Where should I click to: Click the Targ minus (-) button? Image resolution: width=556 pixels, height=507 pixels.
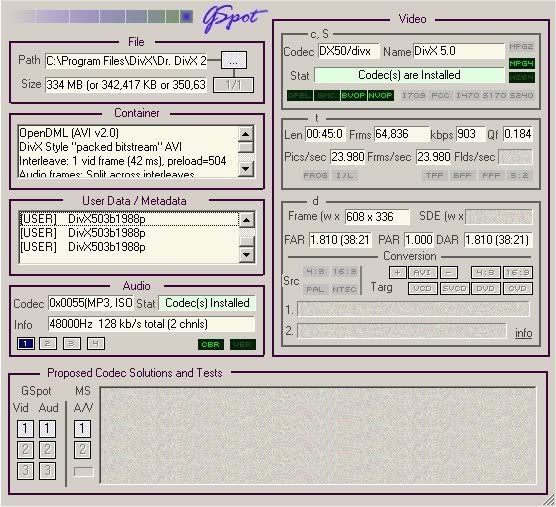pos(449,273)
